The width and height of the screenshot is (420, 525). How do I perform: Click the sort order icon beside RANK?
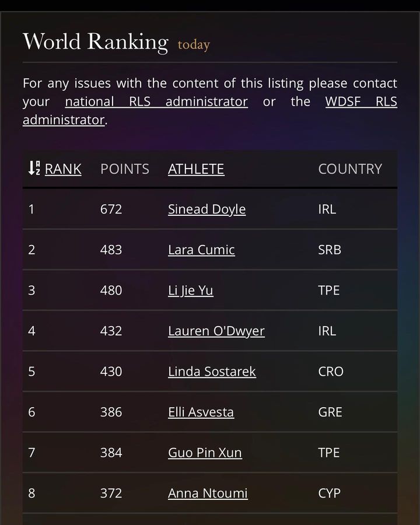coord(34,169)
